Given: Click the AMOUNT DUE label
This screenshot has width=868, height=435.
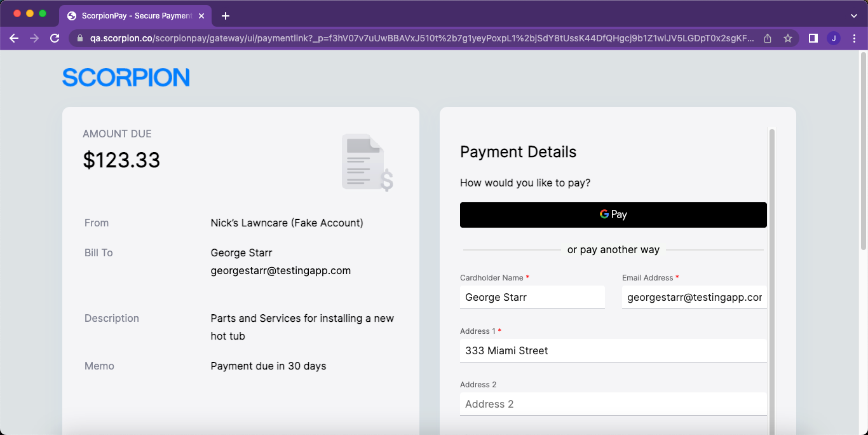Looking at the screenshot, I should (x=117, y=134).
